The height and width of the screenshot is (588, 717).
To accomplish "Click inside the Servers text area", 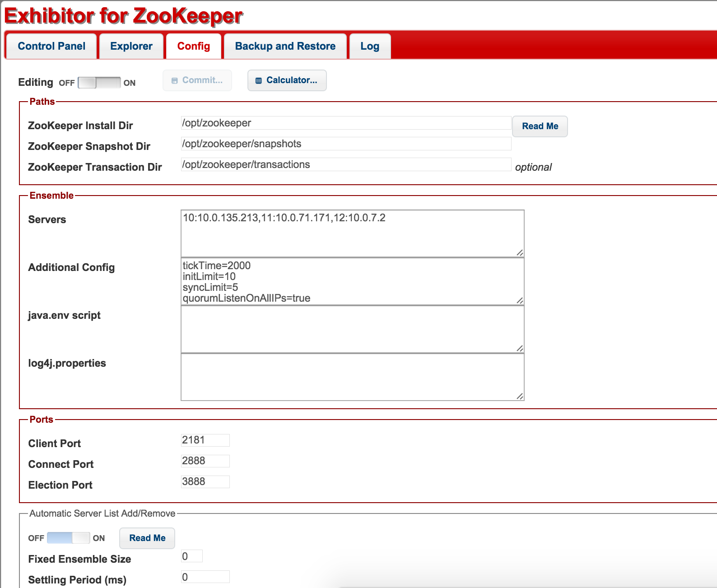I will (x=352, y=233).
